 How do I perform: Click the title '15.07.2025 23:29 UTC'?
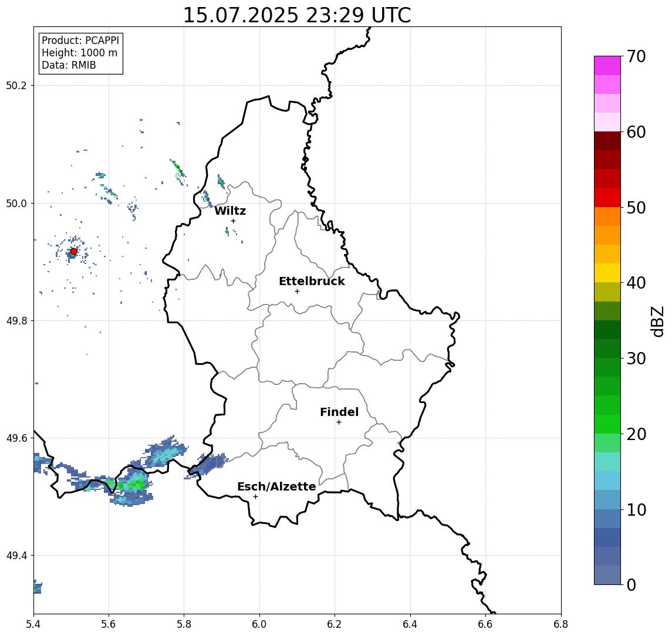[297, 15]
